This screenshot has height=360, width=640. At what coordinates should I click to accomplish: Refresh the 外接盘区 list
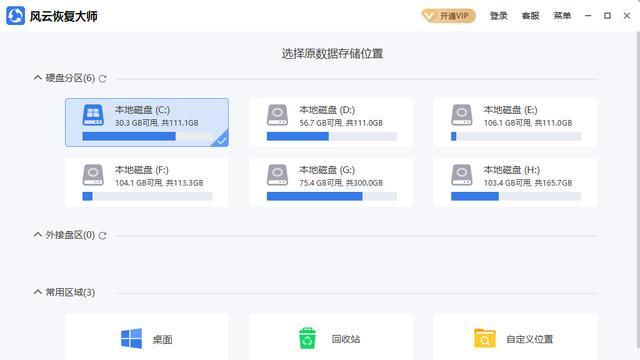tap(102, 236)
